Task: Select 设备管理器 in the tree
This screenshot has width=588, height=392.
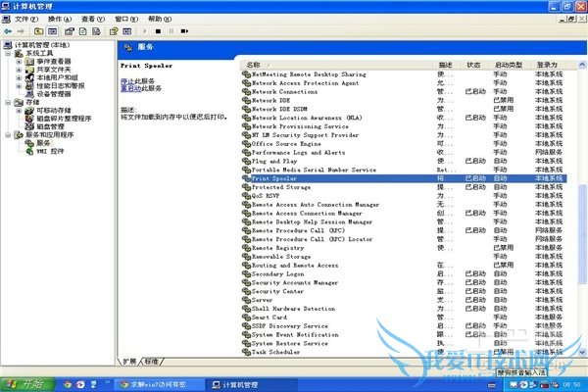Action: point(55,94)
